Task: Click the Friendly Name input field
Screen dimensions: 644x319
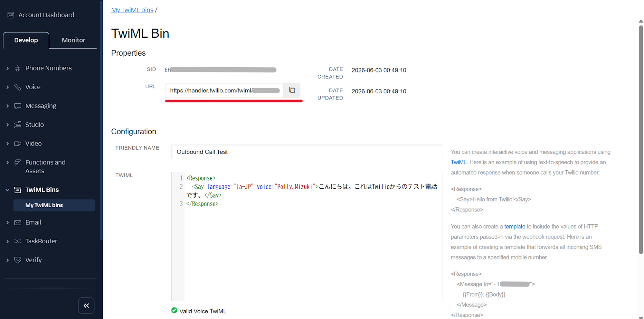Action: tap(307, 152)
